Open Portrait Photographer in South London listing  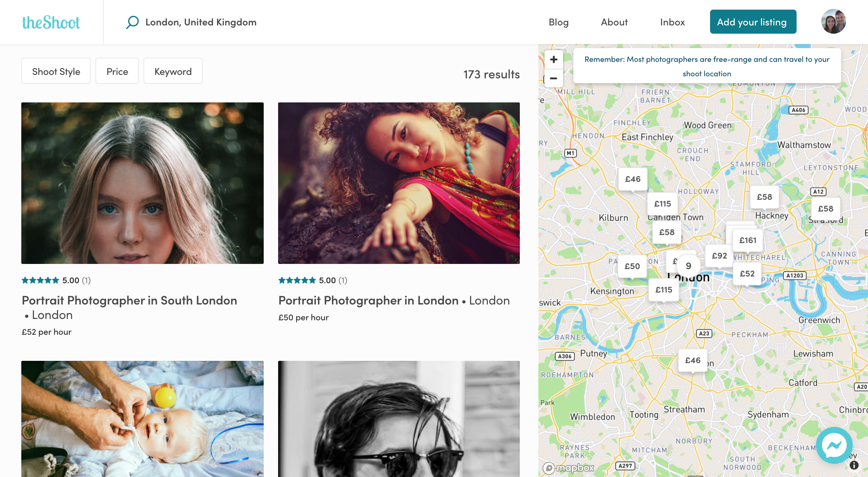click(129, 300)
